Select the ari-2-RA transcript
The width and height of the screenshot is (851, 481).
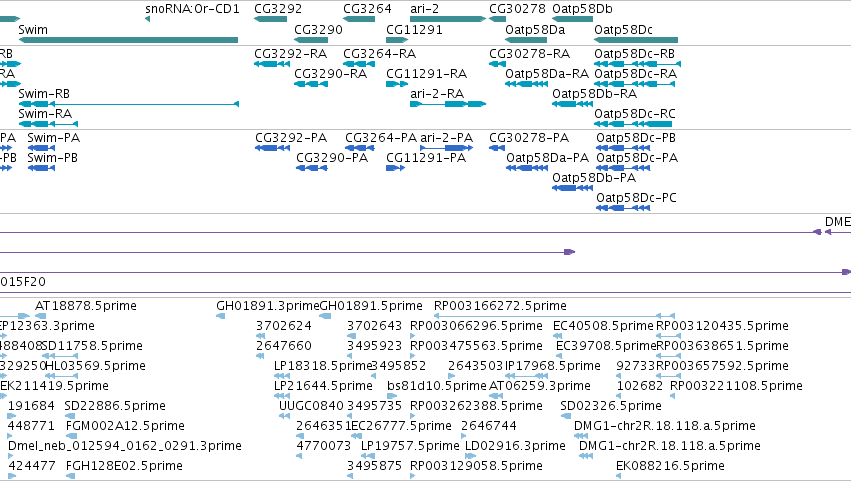click(448, 104)
